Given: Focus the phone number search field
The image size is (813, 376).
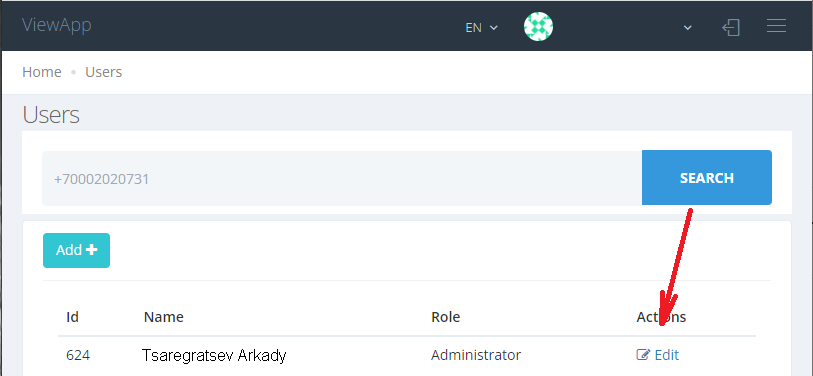Looking at the screenshot, I should click(342, 178).
